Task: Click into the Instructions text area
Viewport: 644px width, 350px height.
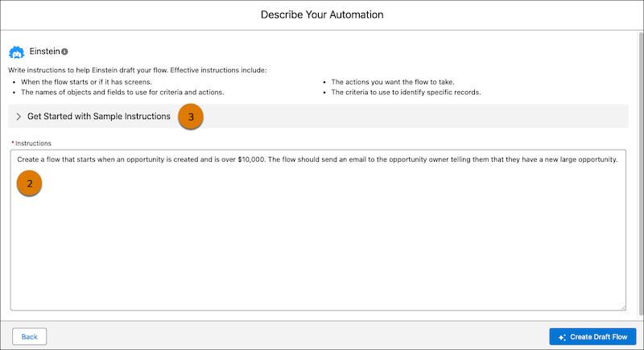Action: (x=318, y=230)
